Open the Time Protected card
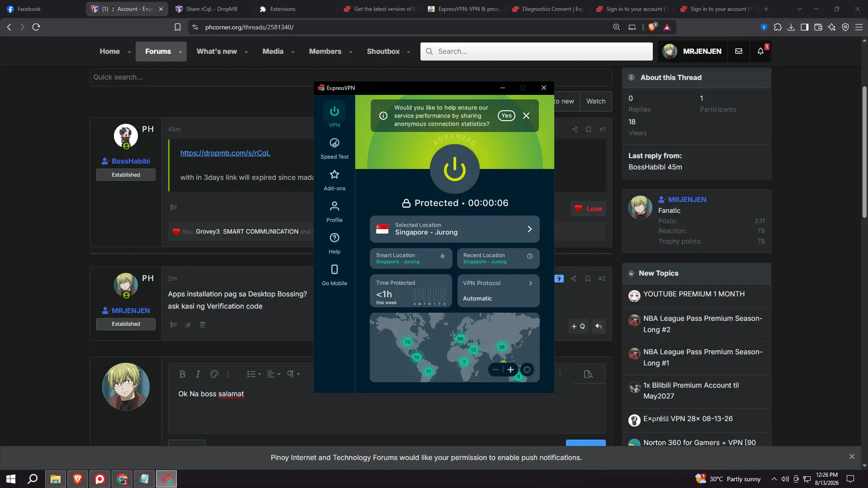 pos(411,291)
